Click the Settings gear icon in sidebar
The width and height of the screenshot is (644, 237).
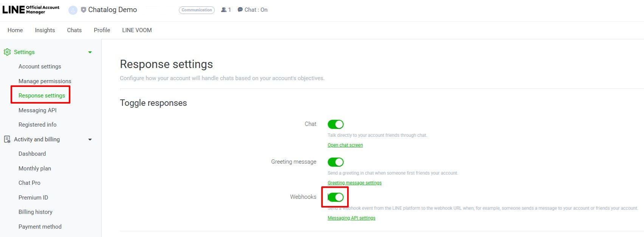click(x=7, y=52)
